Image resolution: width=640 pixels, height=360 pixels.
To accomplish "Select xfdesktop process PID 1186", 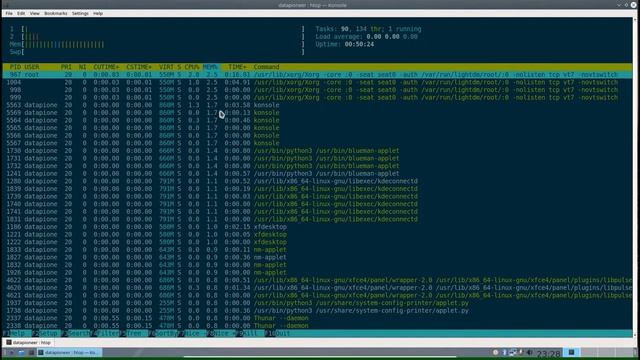I will click(x=318, y=227).
